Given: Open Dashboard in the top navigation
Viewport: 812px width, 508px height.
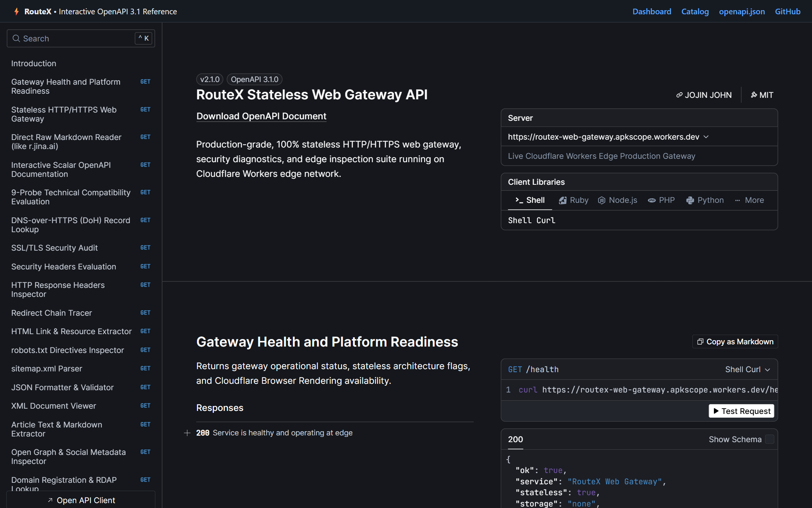Looking at the screenshot, I should (x=652, y=12).
